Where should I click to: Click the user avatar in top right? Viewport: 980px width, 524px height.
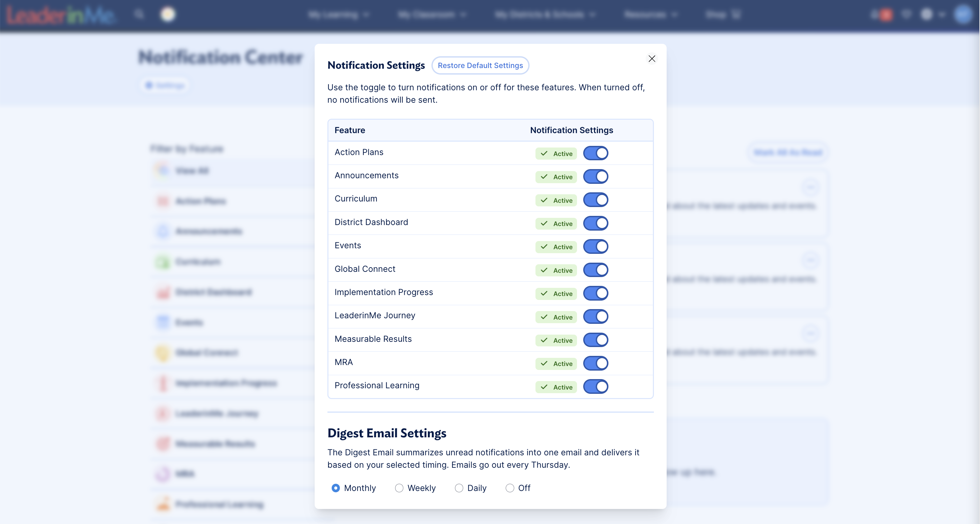pyautogui.click(x=963, y=15)
